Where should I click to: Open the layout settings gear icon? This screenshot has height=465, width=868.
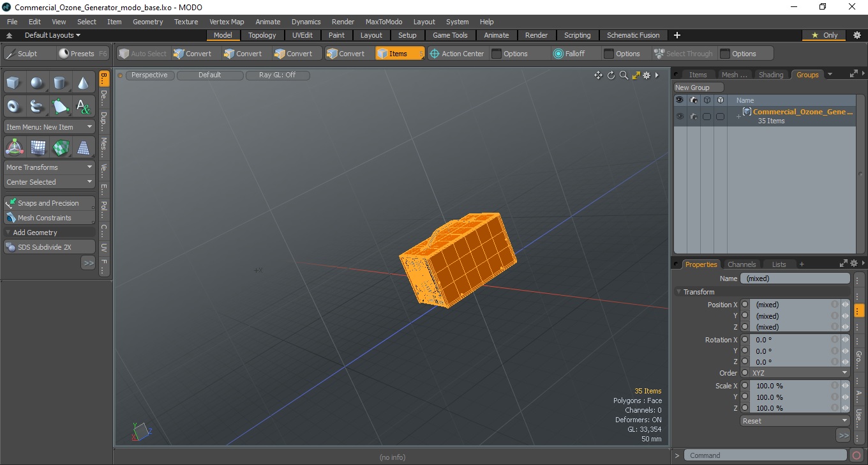[x=857, y=35]
